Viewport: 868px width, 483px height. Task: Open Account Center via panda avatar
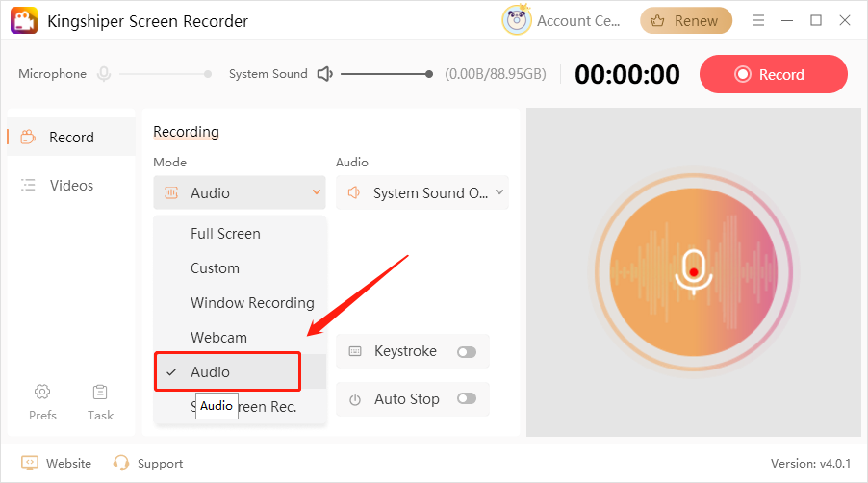pos(517,20)
